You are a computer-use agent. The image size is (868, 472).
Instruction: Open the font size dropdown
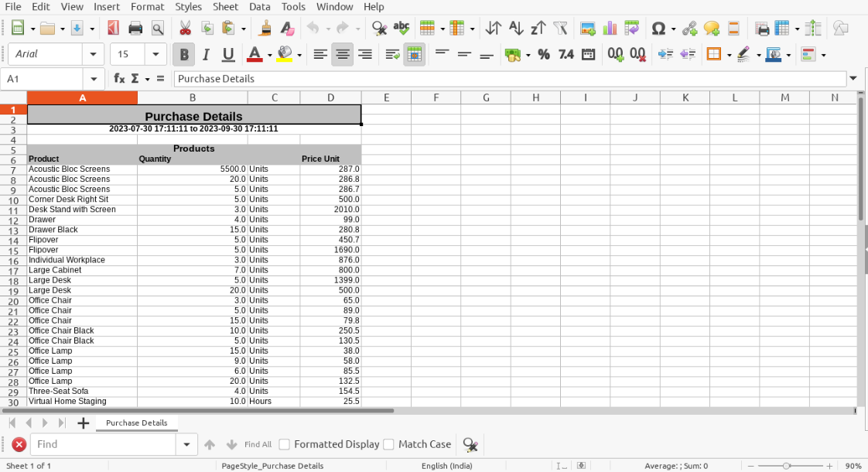point(155,54)
